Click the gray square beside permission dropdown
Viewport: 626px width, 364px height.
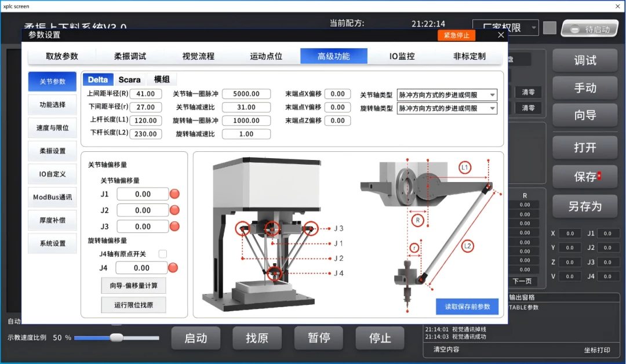click(549, 28)
